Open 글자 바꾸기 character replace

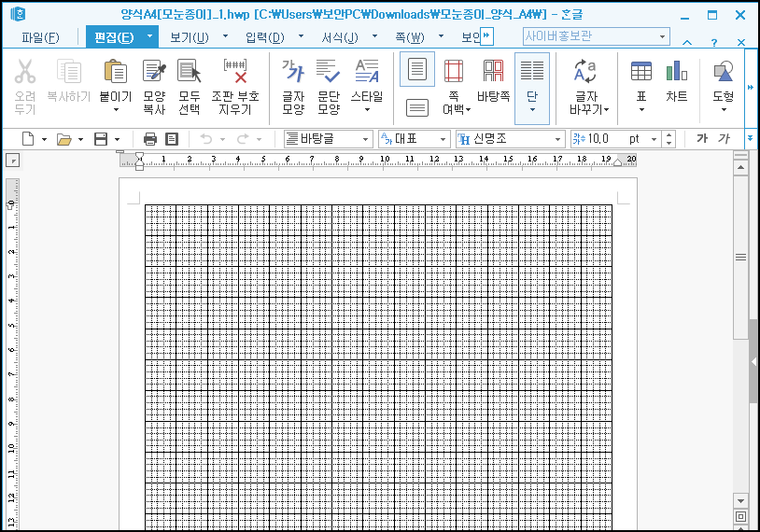(x=585, y=71)
